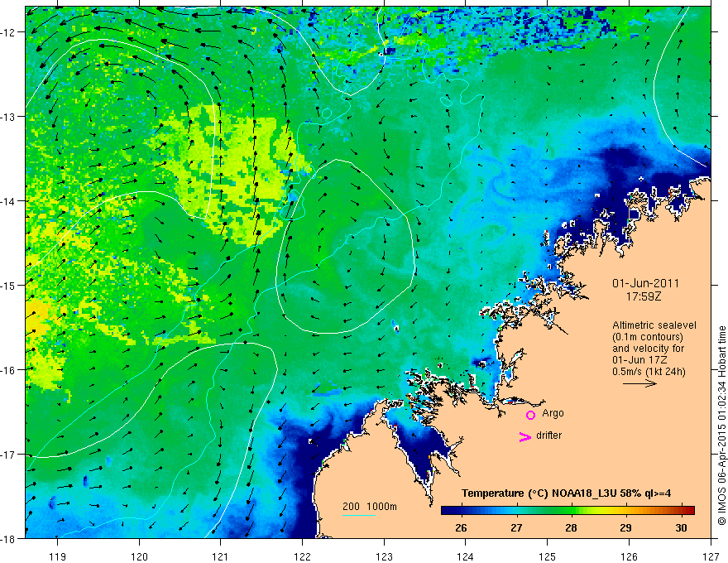Click the latitude -12 axis label
728x563 pixels.
pyautogui.click(x=8, y=32)
